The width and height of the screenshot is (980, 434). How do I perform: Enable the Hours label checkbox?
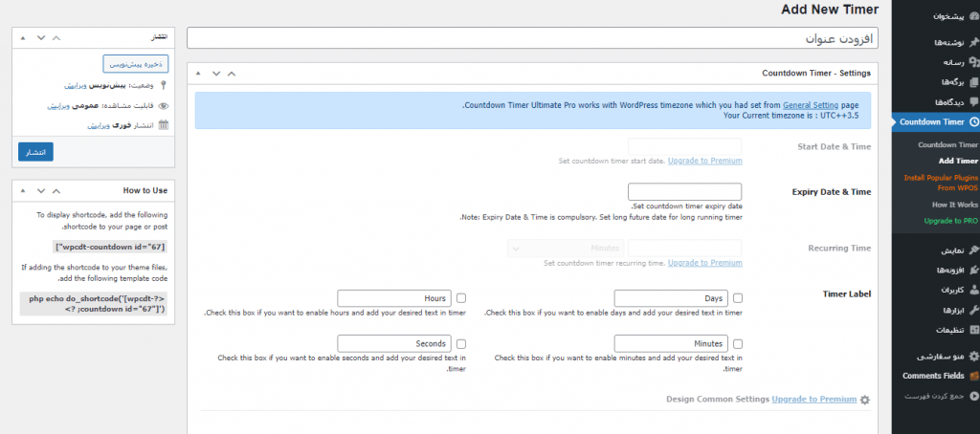pyautogui.click(x=461, y=298)
